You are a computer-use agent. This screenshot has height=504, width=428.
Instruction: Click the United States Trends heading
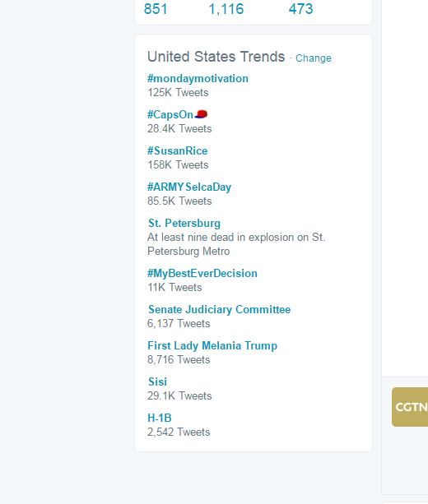tap(216, 57)
